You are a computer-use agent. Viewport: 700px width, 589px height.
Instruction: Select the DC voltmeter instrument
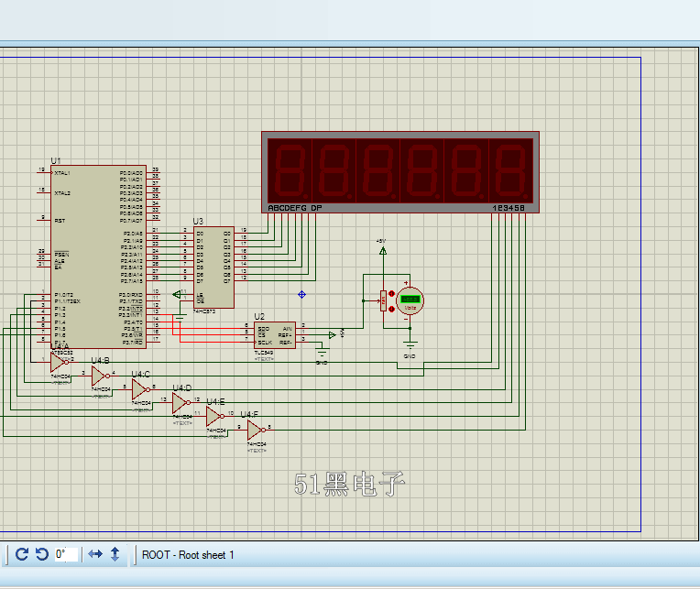pyautogui.click(x=410, y=300)
